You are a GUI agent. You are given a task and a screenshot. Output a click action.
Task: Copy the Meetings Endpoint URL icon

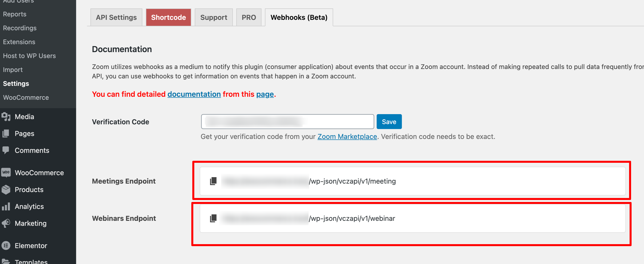pos(213,181)
